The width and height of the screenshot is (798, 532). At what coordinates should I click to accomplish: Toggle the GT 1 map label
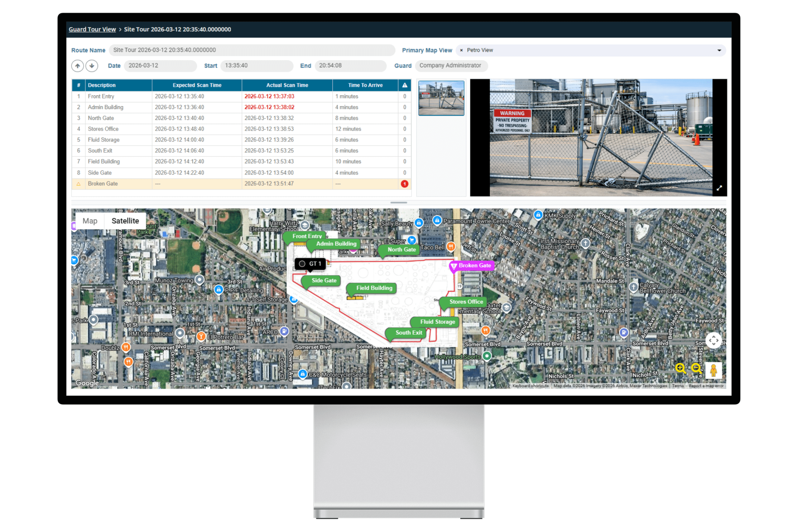pyautogui.click(x=310, y=264)
